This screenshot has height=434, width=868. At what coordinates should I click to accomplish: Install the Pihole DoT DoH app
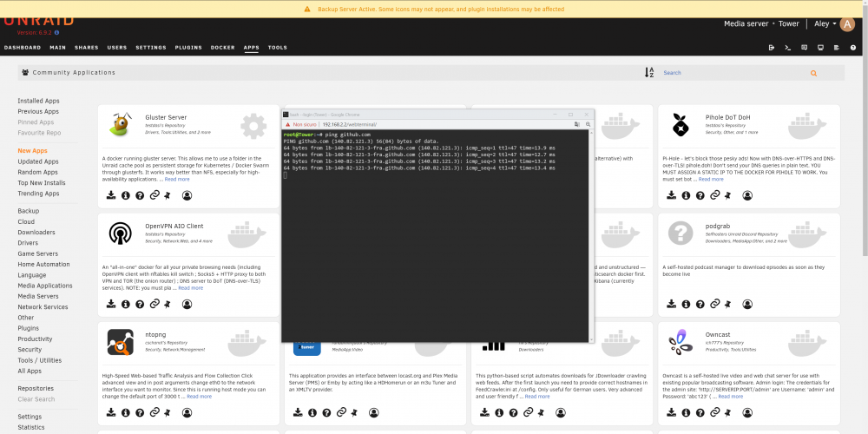coord(672,195)
